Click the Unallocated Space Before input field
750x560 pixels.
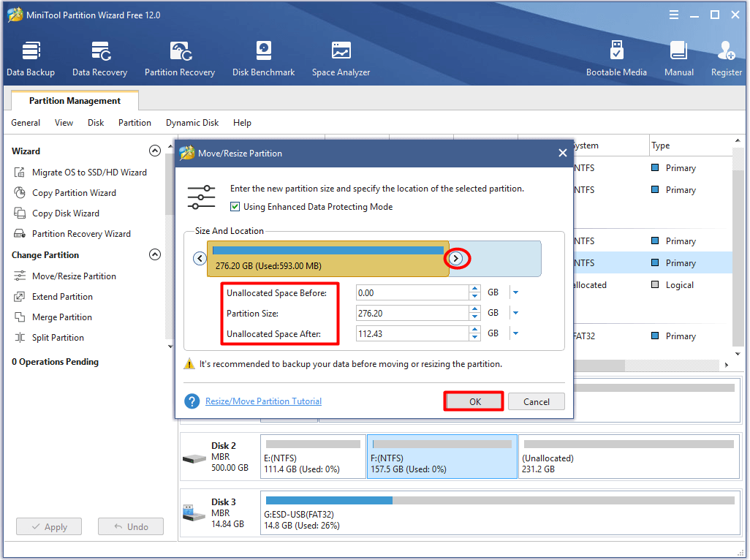coord(412,292)
